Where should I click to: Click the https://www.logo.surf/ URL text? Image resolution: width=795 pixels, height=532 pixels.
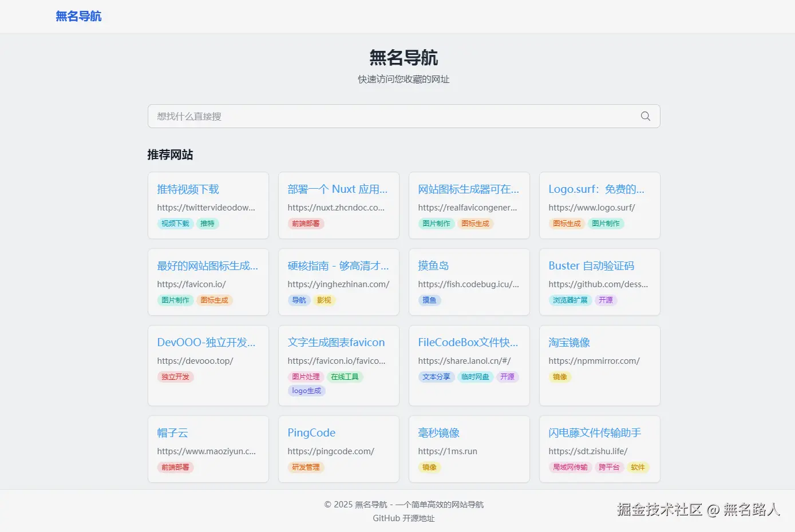pyautogui.click(x=592, y=208)
